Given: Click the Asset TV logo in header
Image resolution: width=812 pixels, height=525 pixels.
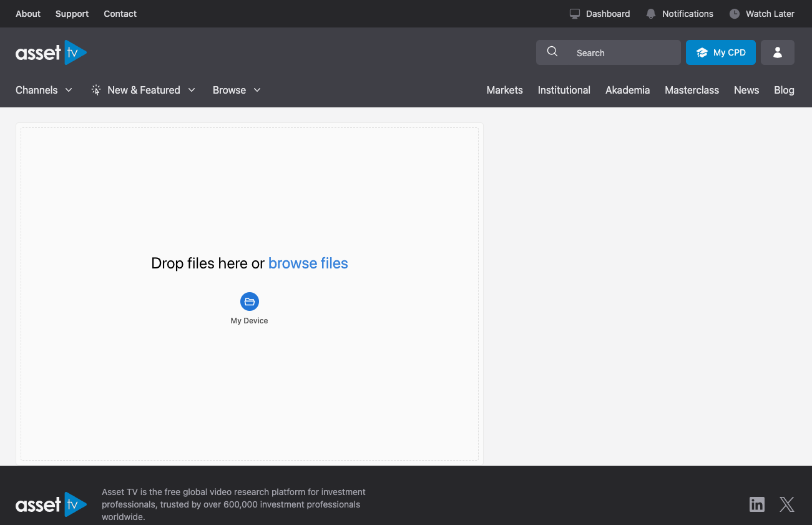Looking at the screenshot, I should (x=51, y=53).
